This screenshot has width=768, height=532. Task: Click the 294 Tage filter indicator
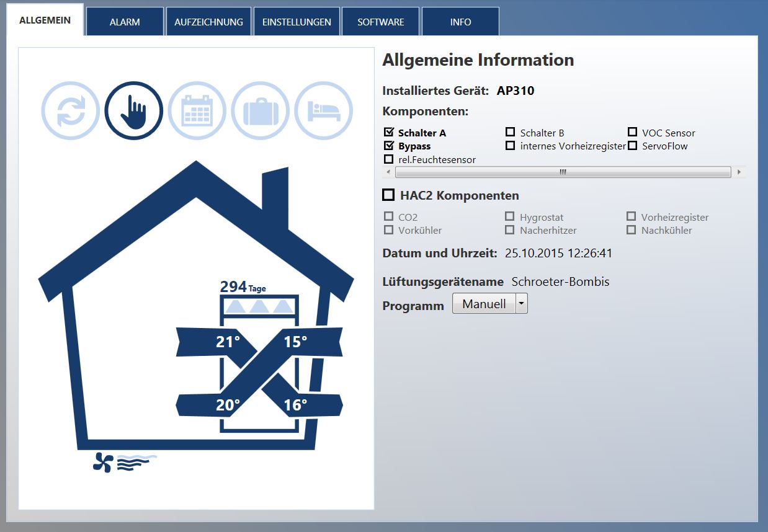point(243,286)
